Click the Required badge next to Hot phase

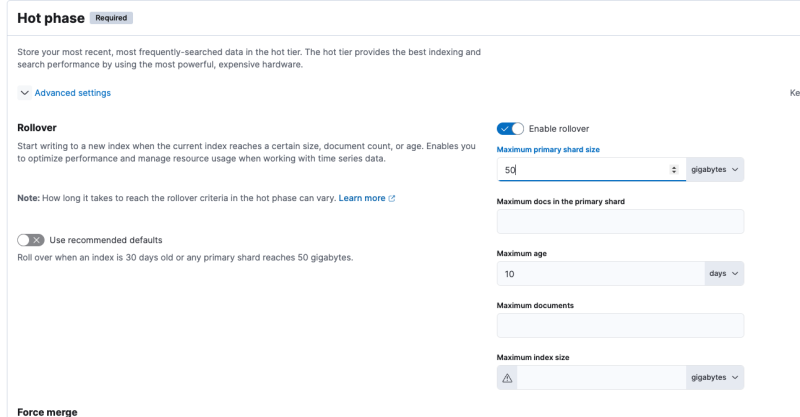tap(110, 18)
